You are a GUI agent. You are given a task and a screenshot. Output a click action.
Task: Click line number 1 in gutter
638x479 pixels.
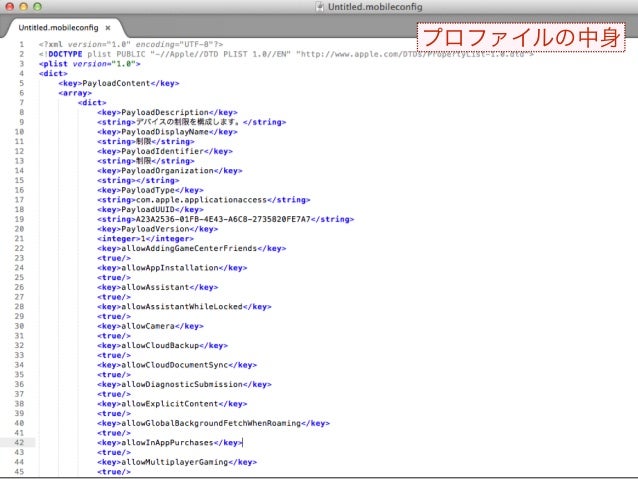(x=22, y=44)
